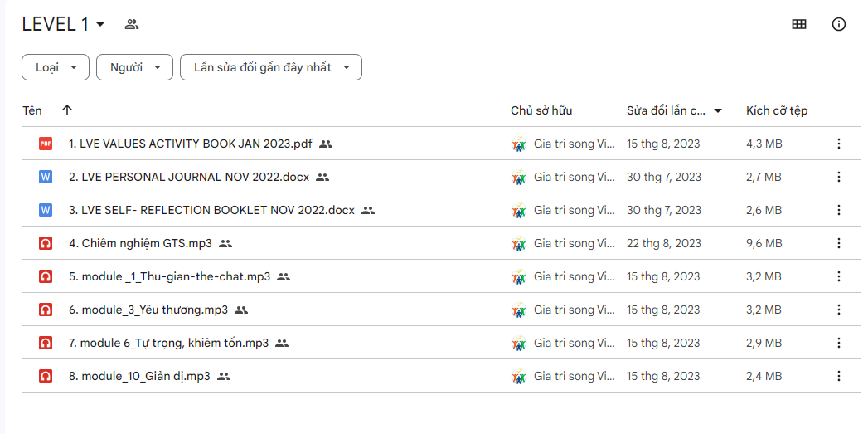Open the folder details info panel
Viewport: 868px width, 434px height.
[x=839, y=24]
